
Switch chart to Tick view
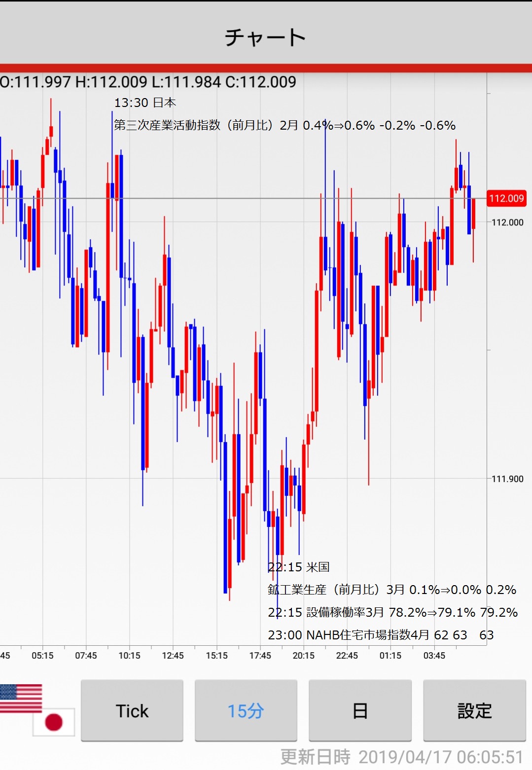[x=132, y=710]
